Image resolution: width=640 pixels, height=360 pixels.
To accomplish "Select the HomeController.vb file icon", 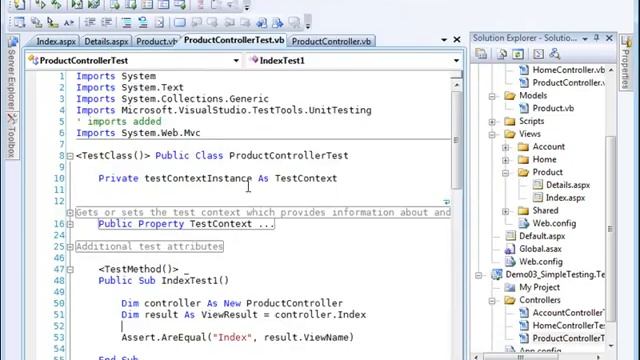I will [x=524, y=70].
